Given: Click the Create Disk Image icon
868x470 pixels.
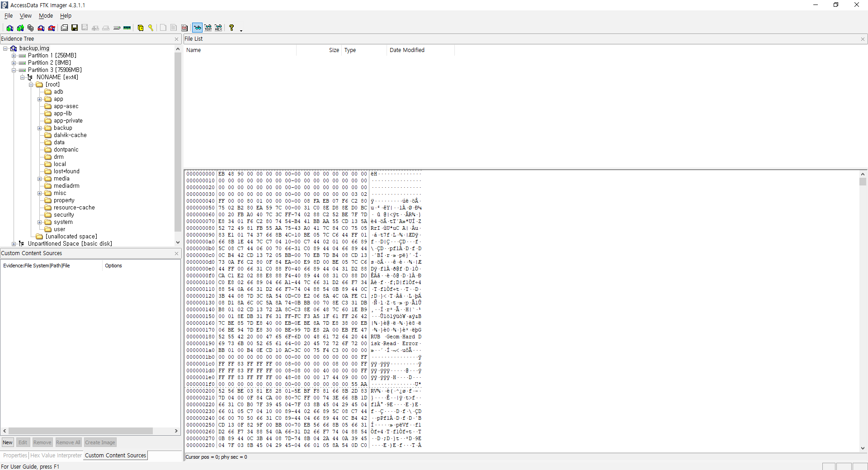Looking at the screenshot, I should (x=64, y=28).
